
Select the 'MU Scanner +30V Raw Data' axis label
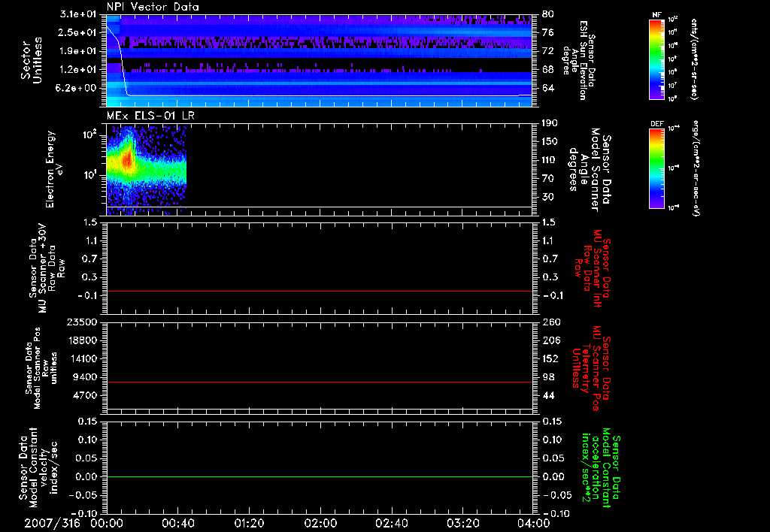(47, 268)
